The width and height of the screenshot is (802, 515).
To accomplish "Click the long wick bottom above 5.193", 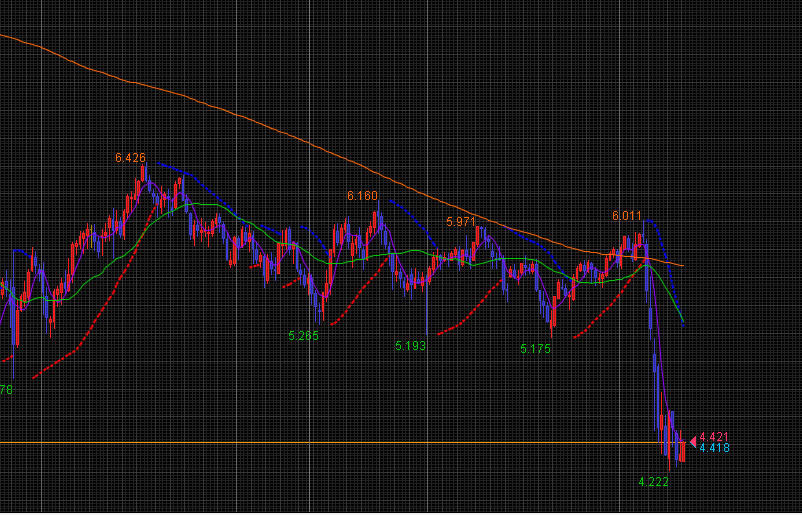I will coord(427,332).
